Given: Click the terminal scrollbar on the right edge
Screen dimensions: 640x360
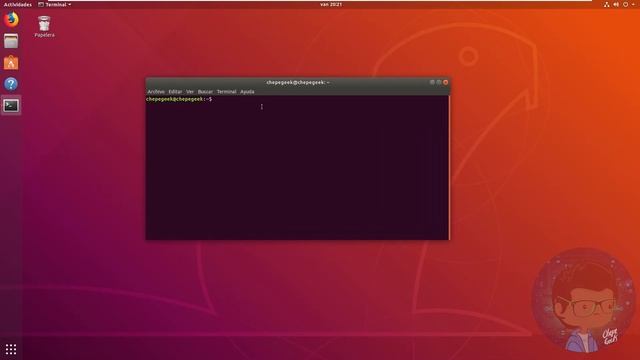Looking at the screenshot, I should 449,168.
